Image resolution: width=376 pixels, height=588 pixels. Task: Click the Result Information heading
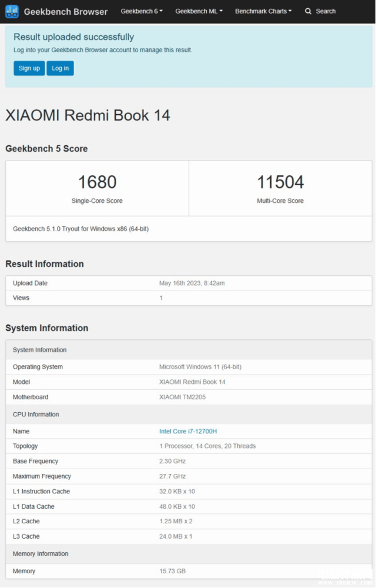click(x=45, y=264)
